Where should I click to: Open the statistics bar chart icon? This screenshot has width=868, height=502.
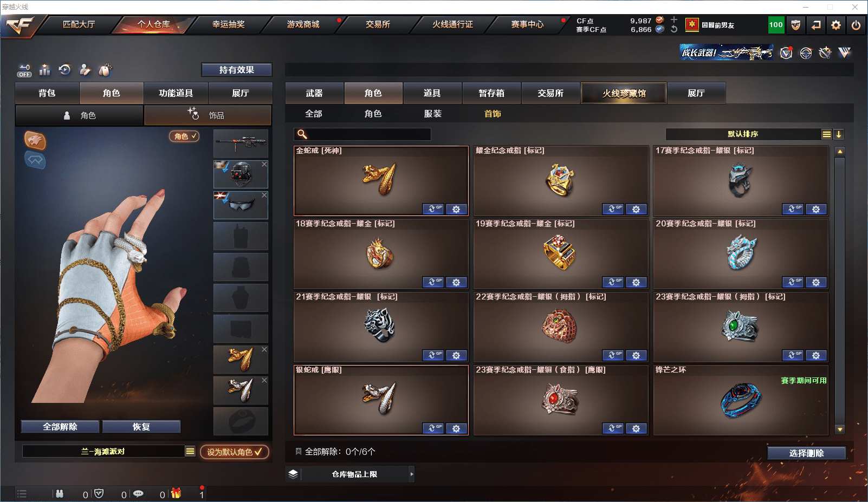coord(45,70)
